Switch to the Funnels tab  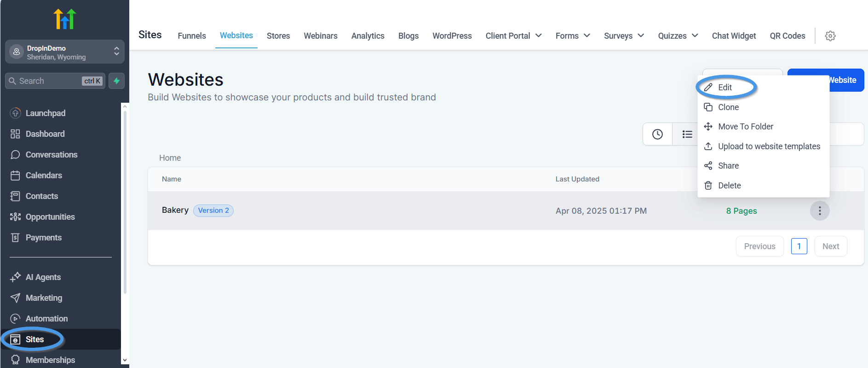(192, 36)
